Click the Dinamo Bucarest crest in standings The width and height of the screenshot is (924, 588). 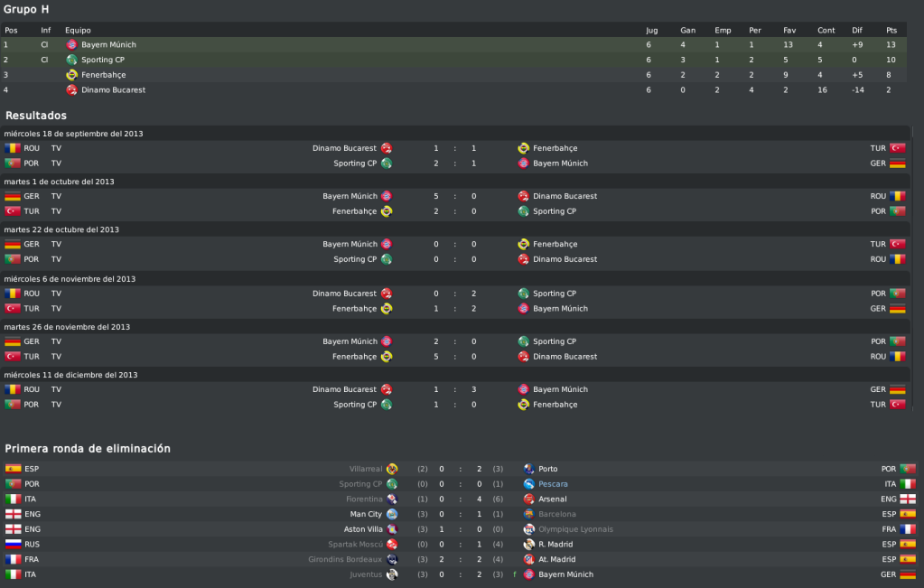point(71,90)
